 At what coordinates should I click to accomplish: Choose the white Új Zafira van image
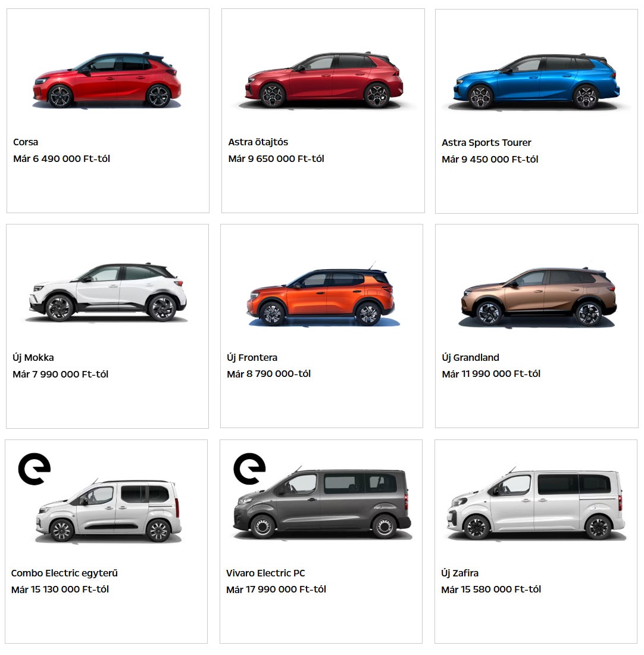536,504
